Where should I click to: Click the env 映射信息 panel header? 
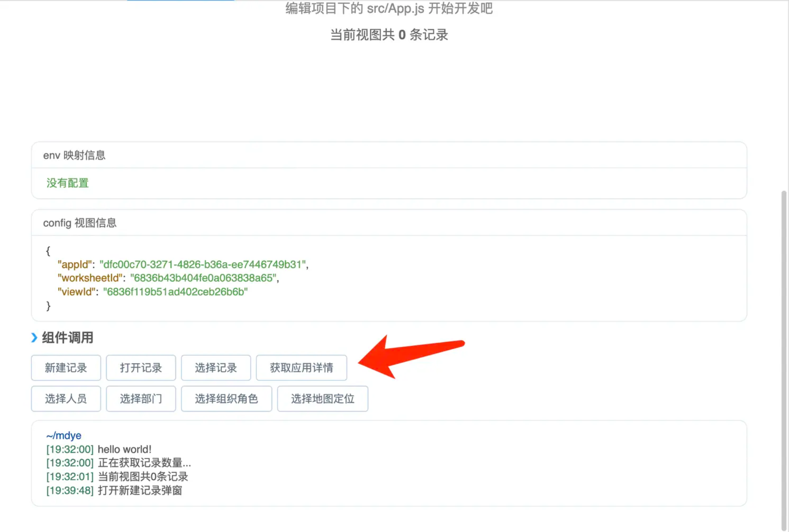pos(74,155)
